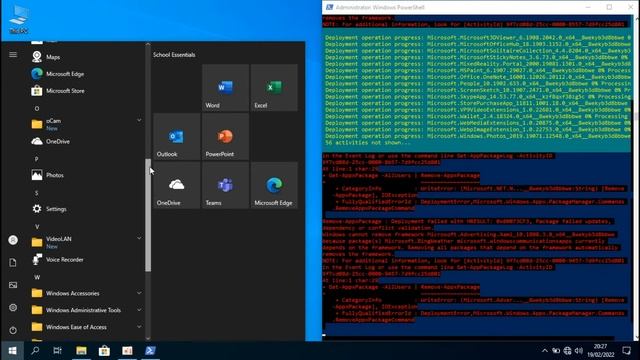The image size is (640, 360).
Task: Open the notification center icon
Action: [x=627, y=351]
